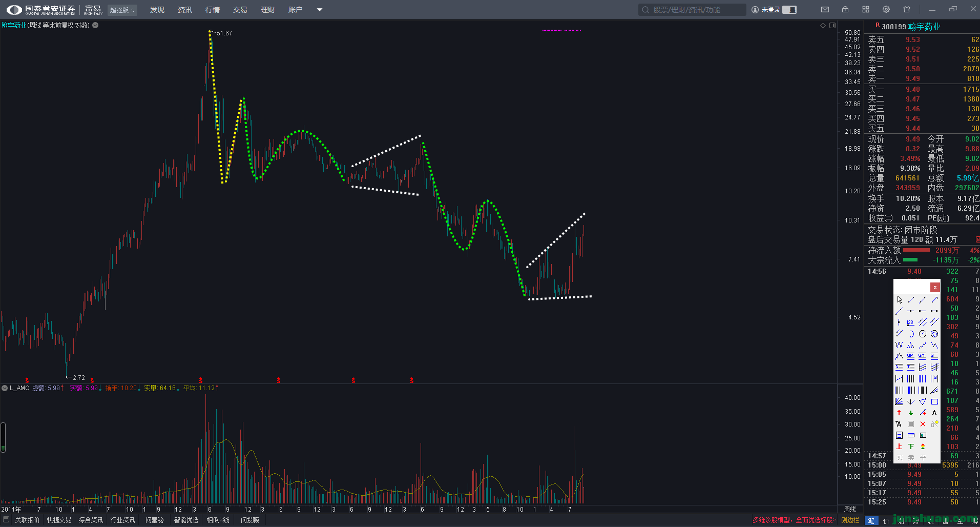980x527 pixels.
Task: Open settings gear in title bar
Action: coord(886,10)
